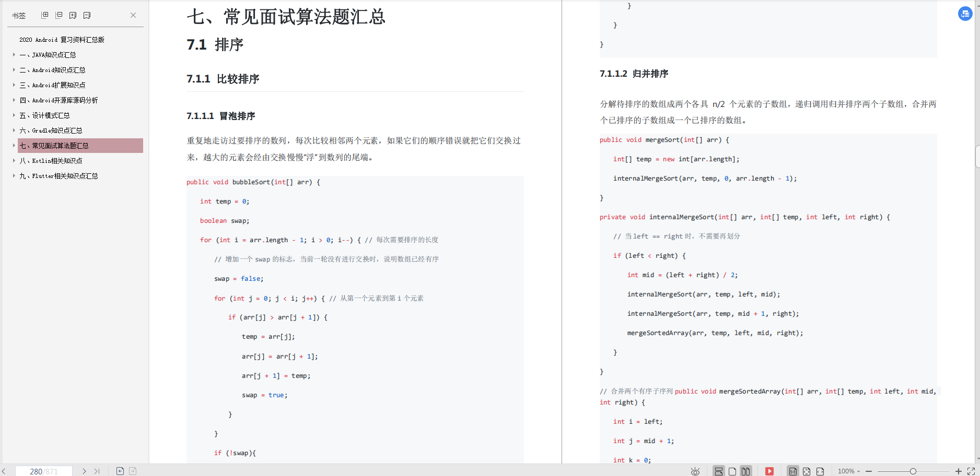Set zoom to actual size 1:1
980x476 pixels.
coord(792,471)
